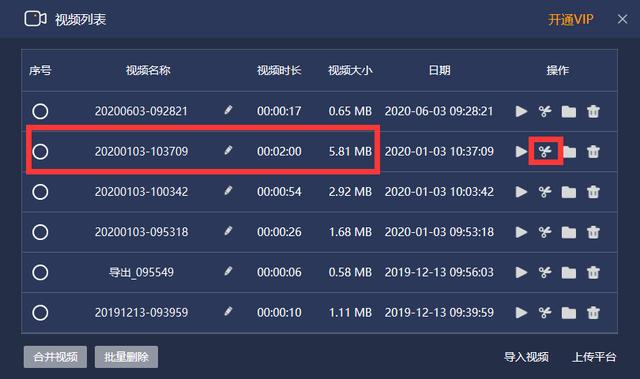Open folder for video 20200603-092821
This screenshot has width=640, height=379.
(x=569, y=111)
